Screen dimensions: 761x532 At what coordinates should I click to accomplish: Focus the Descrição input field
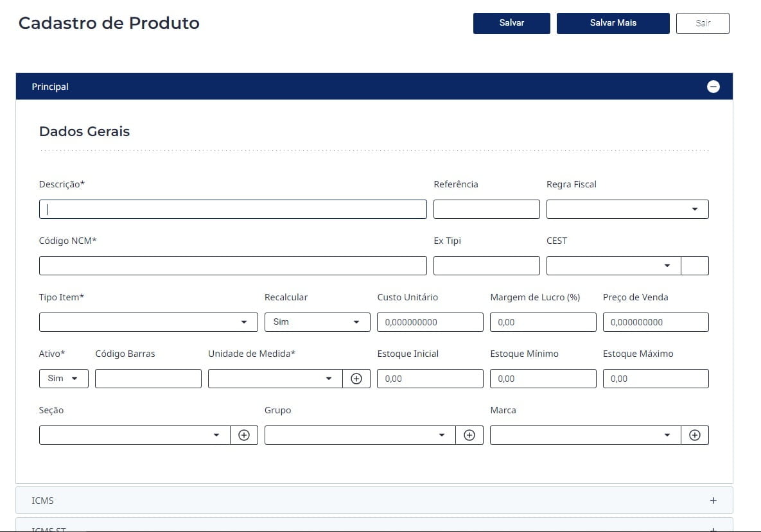coord(232,209)
